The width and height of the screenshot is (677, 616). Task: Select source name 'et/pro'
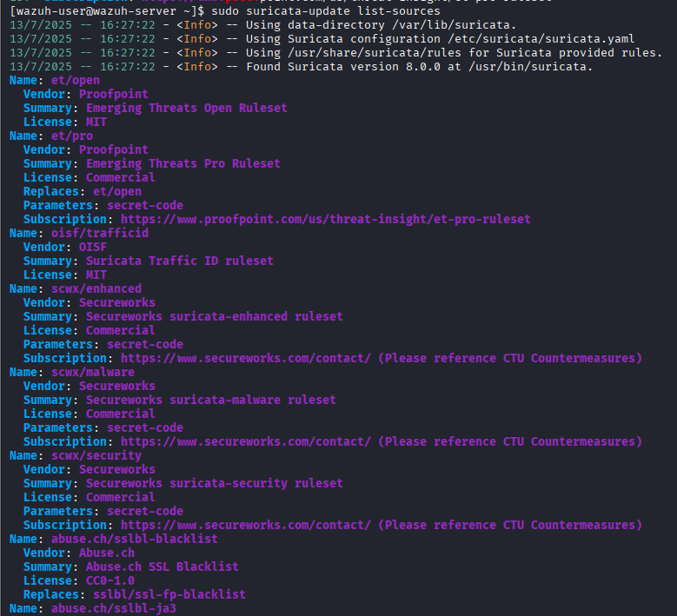(72, 136)
